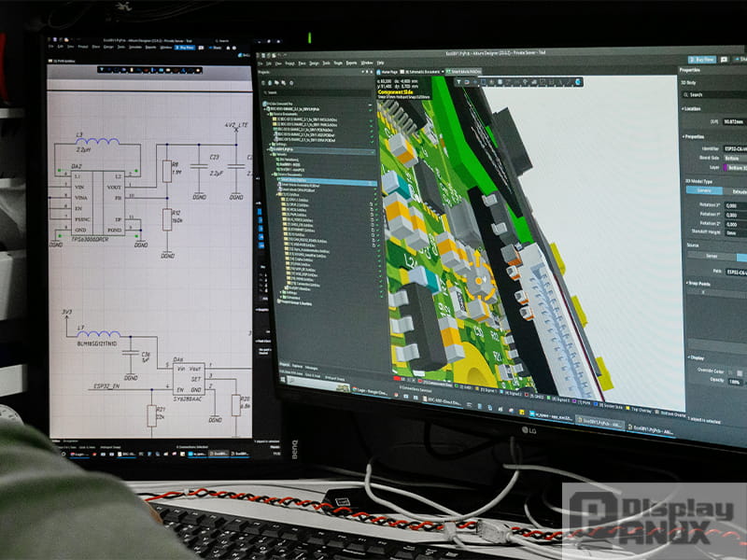
Task: Click the filter icon in the schematic active bar
Action: point(102,70)
